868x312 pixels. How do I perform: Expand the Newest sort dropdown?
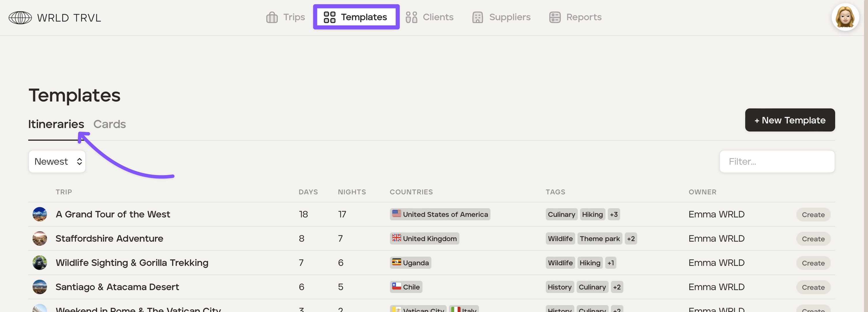click(57, 161)
